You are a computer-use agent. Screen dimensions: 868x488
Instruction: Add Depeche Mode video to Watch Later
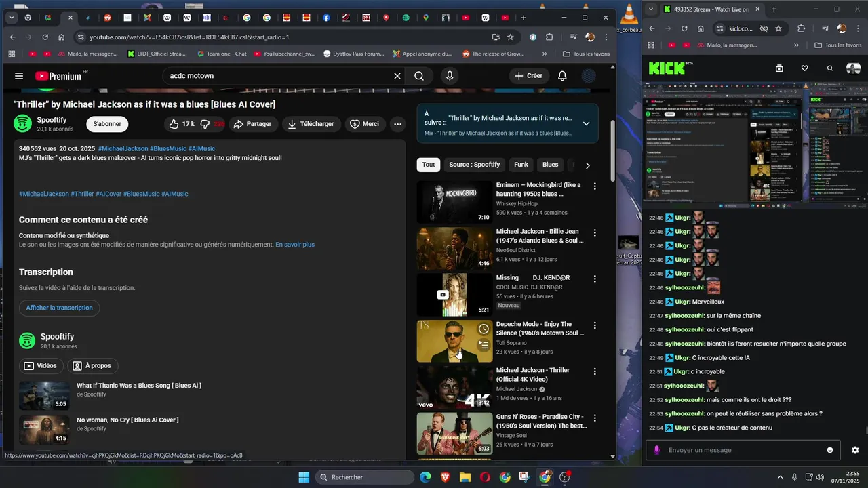pyautogui.click(x=484, y=329)
